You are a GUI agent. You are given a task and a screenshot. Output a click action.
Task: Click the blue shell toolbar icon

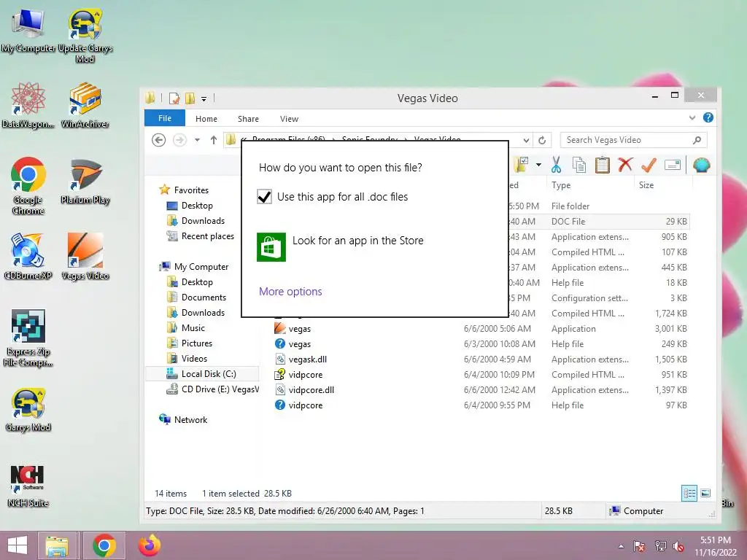(x=701, y=165)
